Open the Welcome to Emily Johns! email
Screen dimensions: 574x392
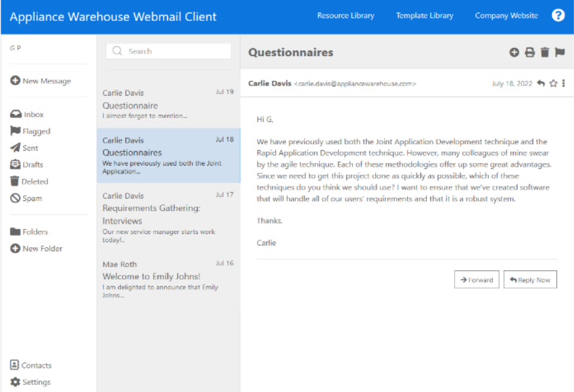(168, 279)
